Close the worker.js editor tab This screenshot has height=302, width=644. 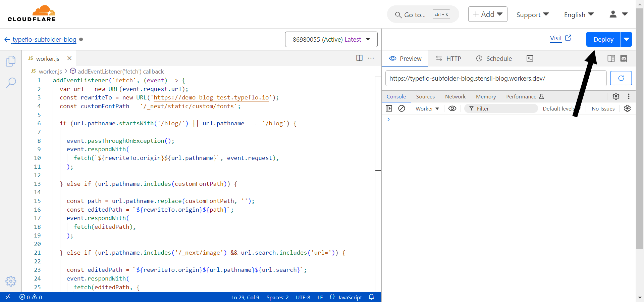pyautogui.click(x=69, y=58)
